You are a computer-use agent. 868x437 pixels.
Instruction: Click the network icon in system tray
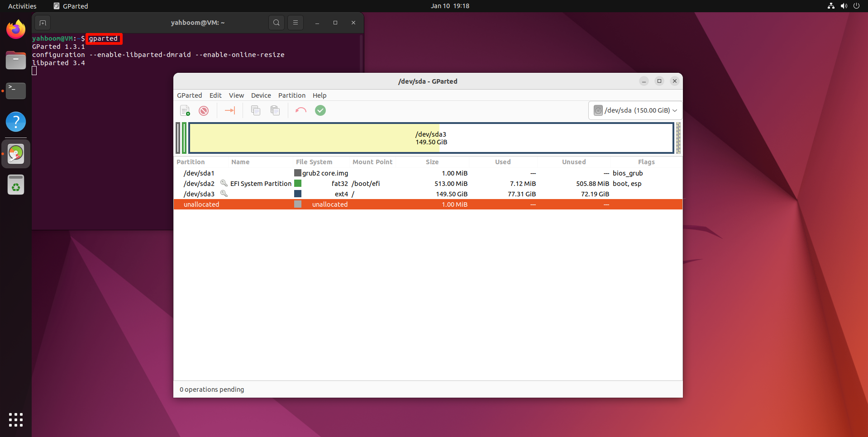(x=831, y=6)
